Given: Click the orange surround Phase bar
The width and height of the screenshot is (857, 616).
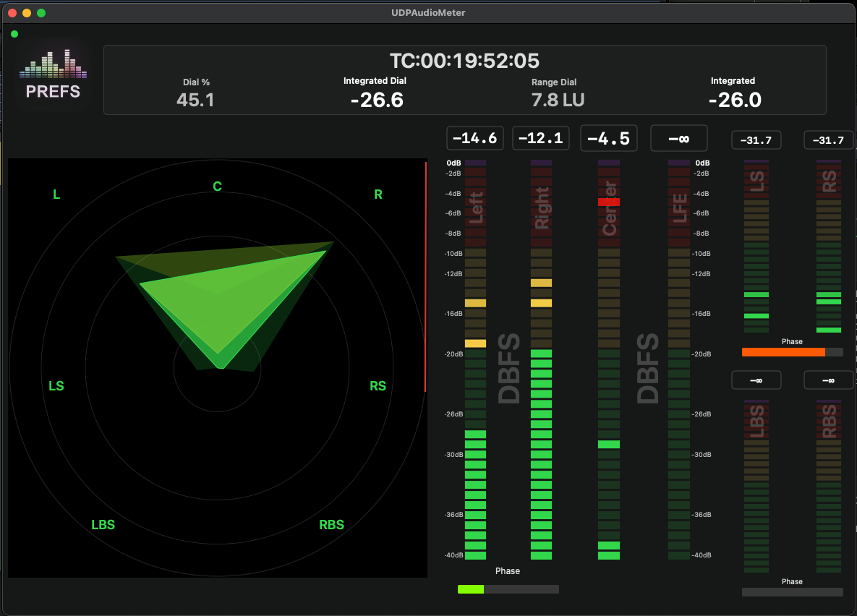Looking at the screenshot, I should (x=783, y=352).
